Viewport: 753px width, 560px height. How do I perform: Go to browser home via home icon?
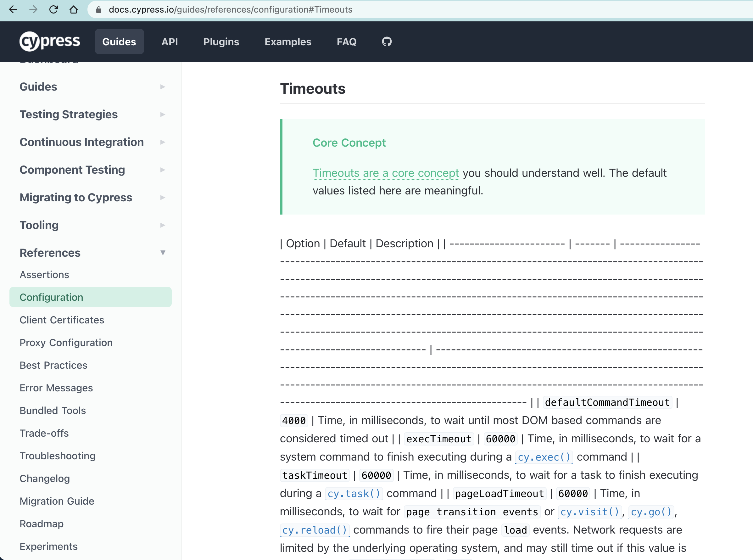(74, 9)
